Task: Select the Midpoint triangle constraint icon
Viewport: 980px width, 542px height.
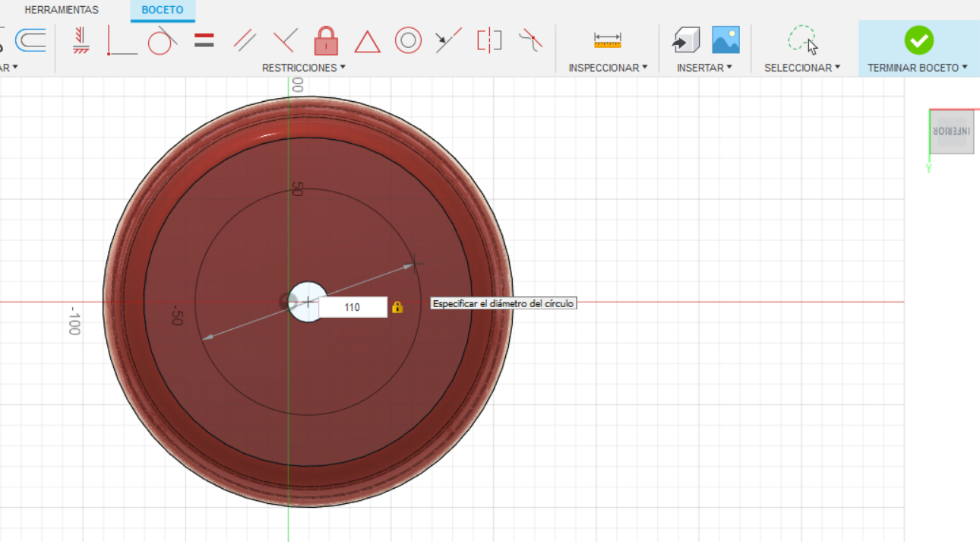Action: pyautogui.click(x=367, y=41)
